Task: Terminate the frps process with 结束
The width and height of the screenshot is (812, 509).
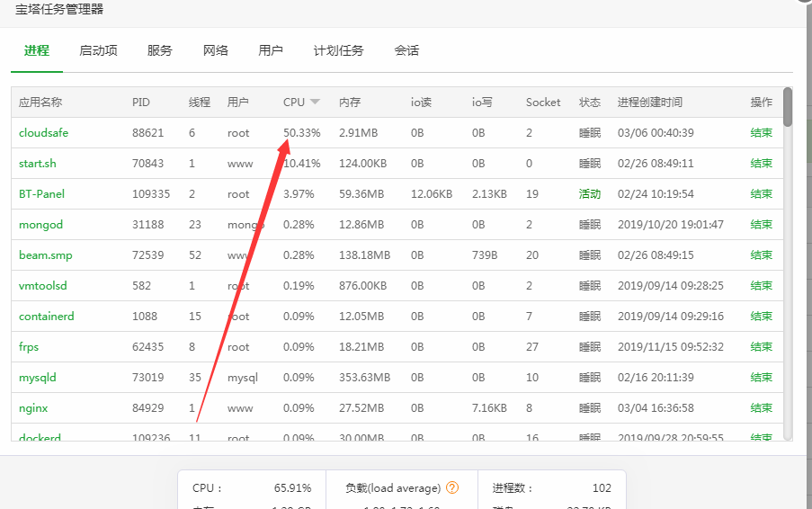Action: tap(761, 347)
